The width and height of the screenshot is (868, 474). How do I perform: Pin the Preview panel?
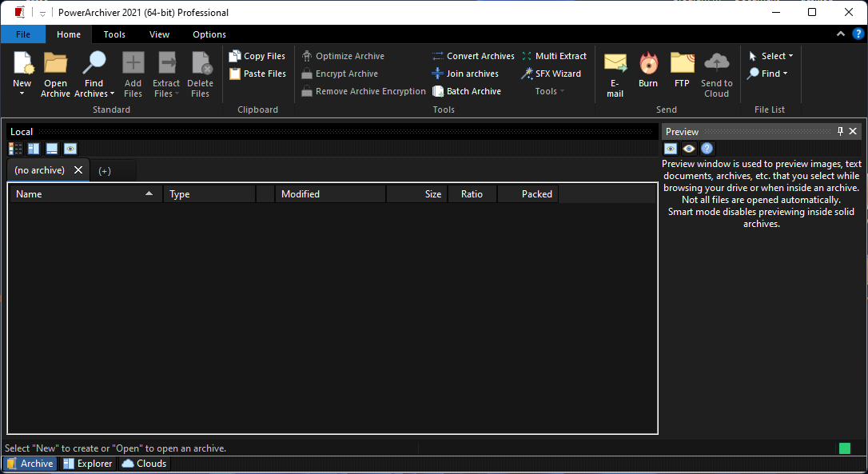click(840, 131)
